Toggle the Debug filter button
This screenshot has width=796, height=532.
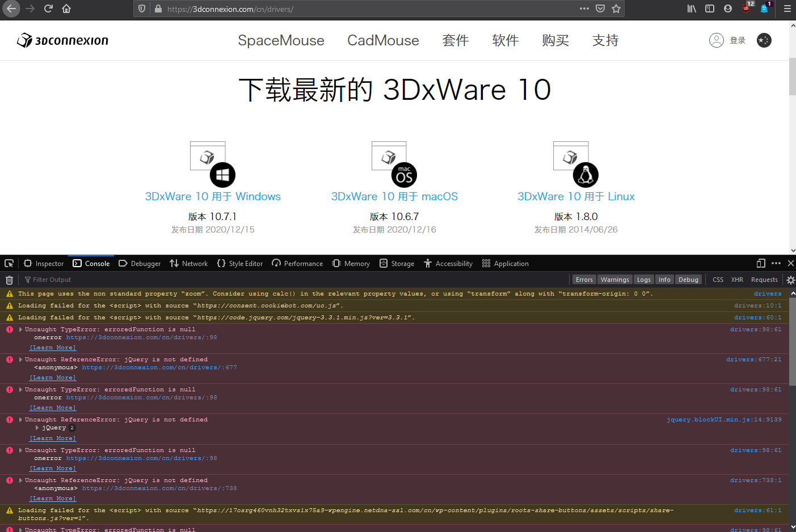[689, 280]
